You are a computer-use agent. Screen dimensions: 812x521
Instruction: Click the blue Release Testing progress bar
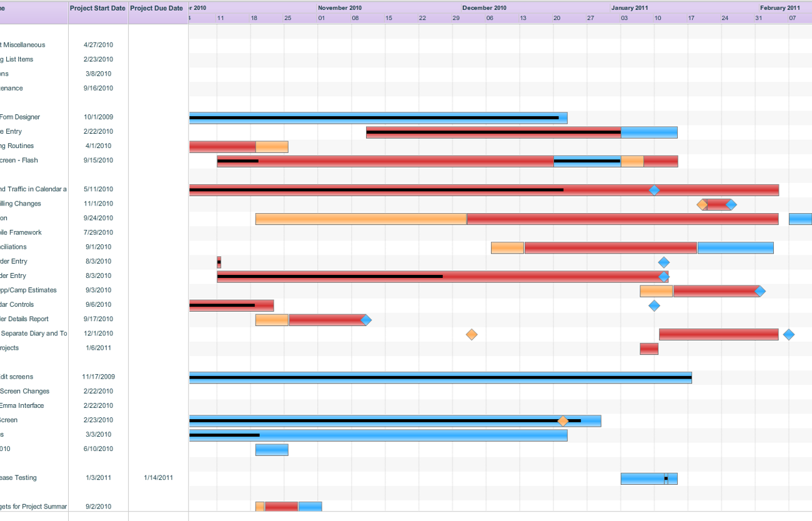point(646,478)
